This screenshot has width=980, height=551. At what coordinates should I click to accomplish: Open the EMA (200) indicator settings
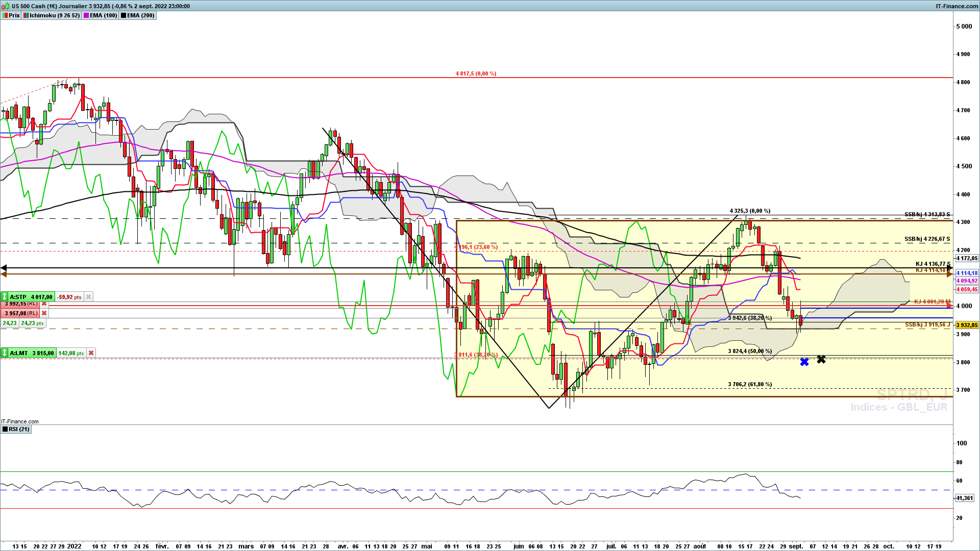[x=137, y=15]
